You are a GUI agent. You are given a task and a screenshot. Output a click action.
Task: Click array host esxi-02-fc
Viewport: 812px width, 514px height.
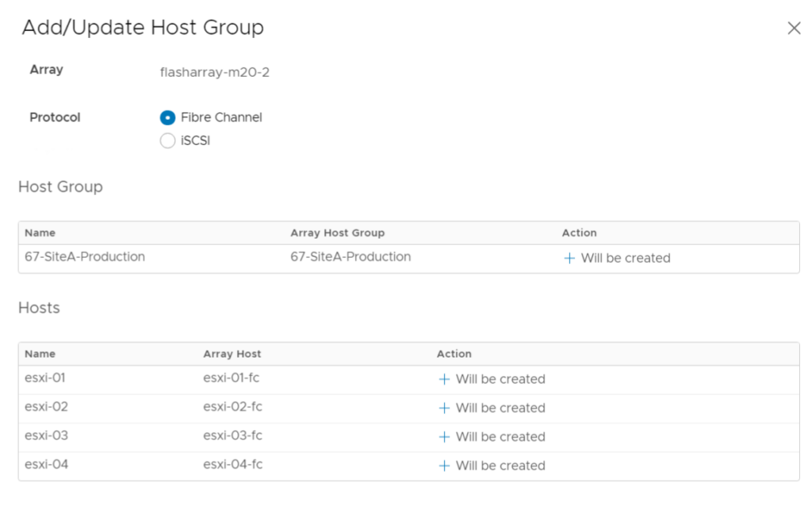click(232, 407)
